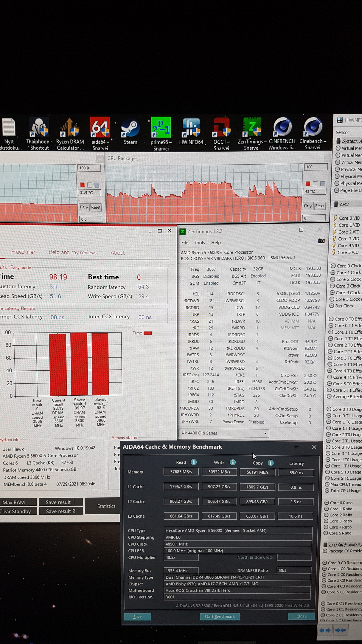
Task: Open ZenTimings desktop shortcut
Action: (252, 134)
